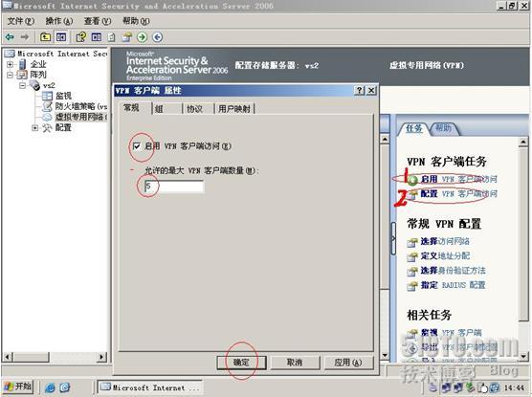Select 防火墙策略 in the tree
The height and width of the screenshot is (397, 532).
(81, 106)
